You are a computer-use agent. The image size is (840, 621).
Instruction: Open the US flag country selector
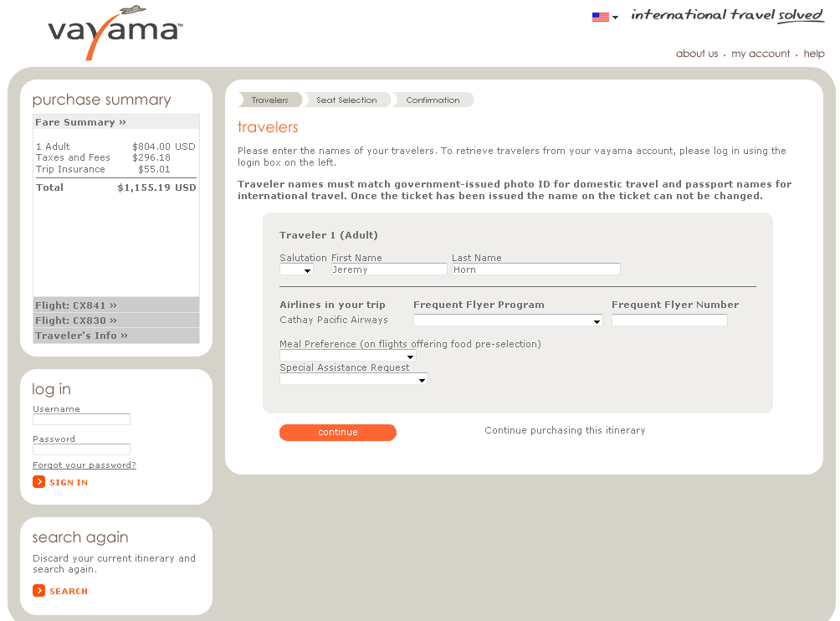[x=604, y=17]
